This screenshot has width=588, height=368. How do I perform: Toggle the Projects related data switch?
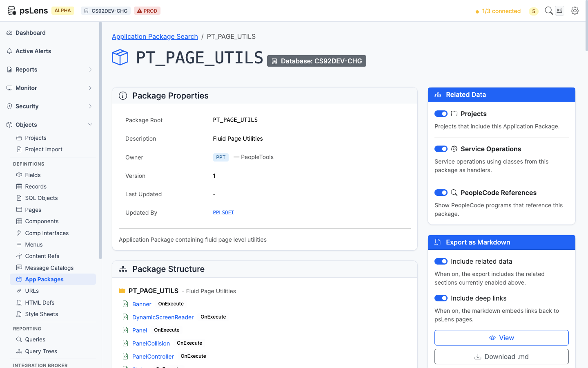(x=441, y=114)
